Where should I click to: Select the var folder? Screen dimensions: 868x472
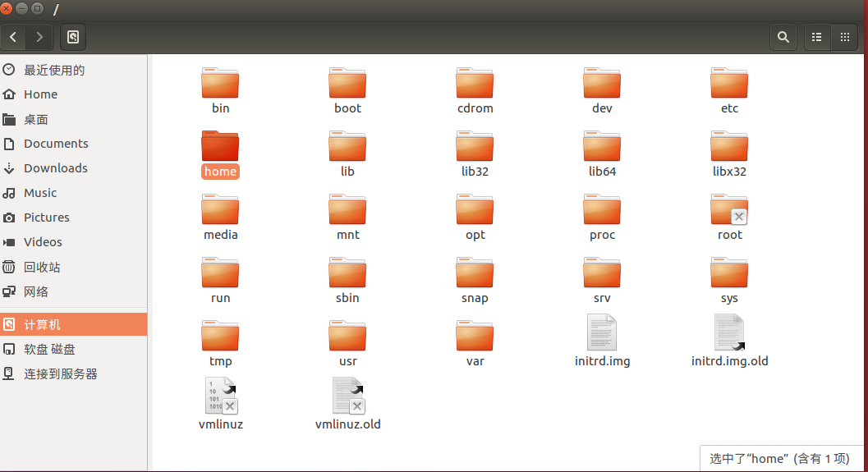(475, 343)
